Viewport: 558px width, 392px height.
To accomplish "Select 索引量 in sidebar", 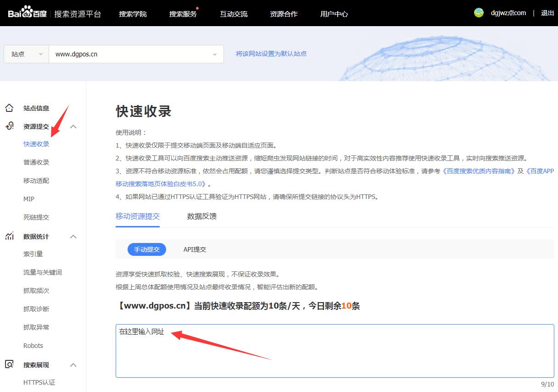I will click(x=33, y=254).
